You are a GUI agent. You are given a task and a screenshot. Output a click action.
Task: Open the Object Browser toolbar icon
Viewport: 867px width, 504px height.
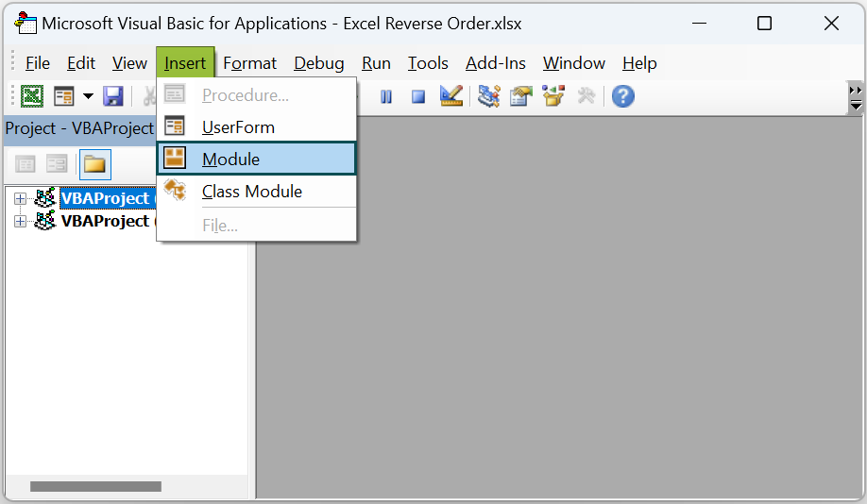(553, 96)
